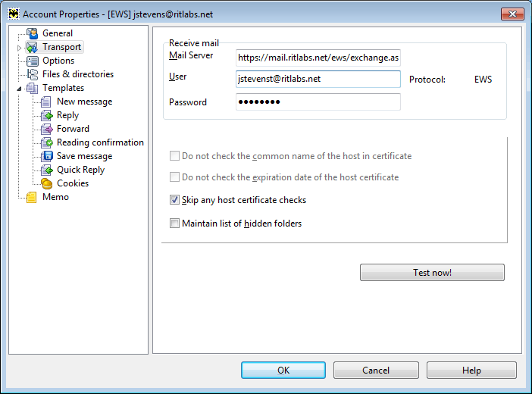Image resolution: width=532 pixels, height=394 pixels.
Task: Open the New message template
Action: [x=84, y=102]
